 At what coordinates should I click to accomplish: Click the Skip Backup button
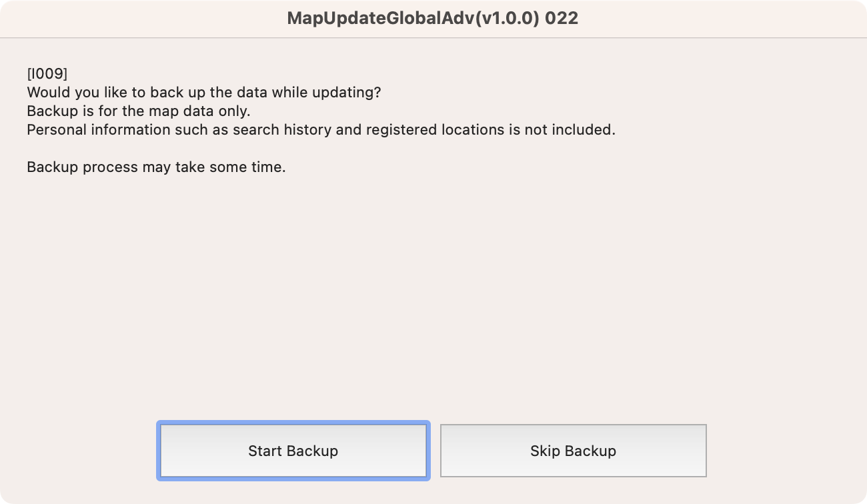click(x=573, y=451)
